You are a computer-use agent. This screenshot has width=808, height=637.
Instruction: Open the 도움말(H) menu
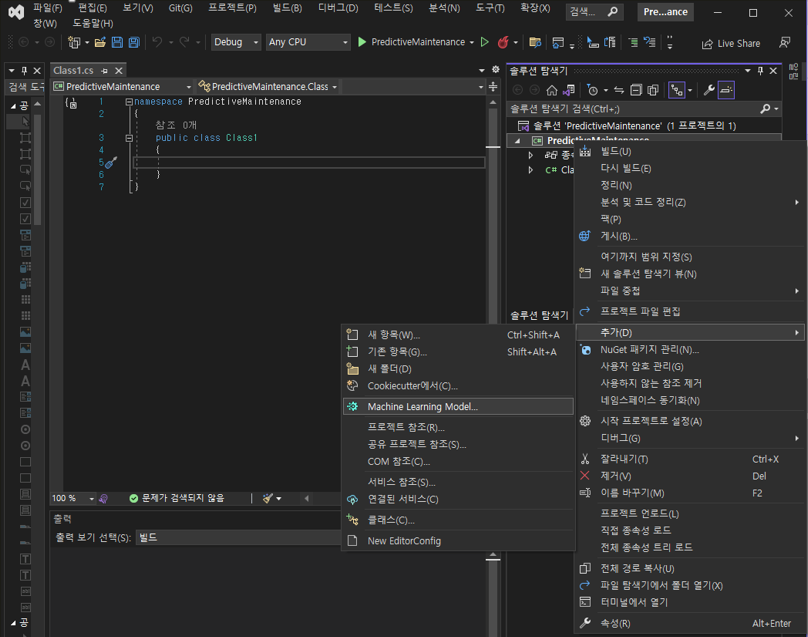click(x=93, y=24)
